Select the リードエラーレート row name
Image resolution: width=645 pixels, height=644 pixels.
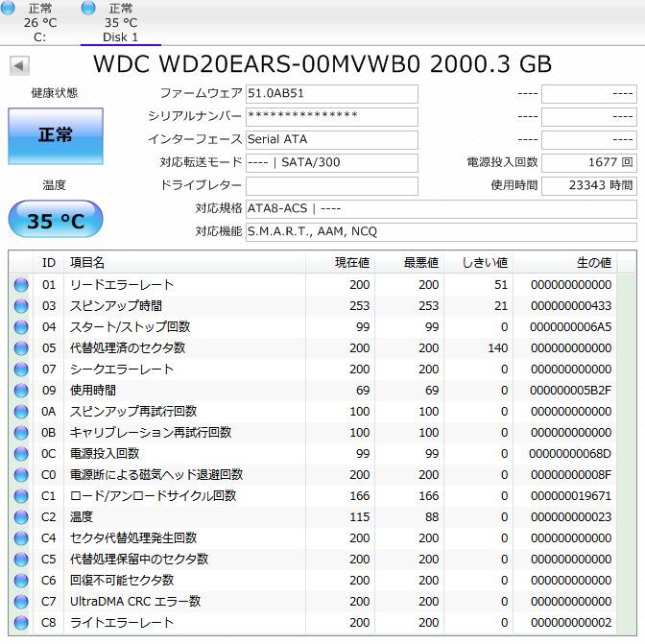tap(122, 285)
